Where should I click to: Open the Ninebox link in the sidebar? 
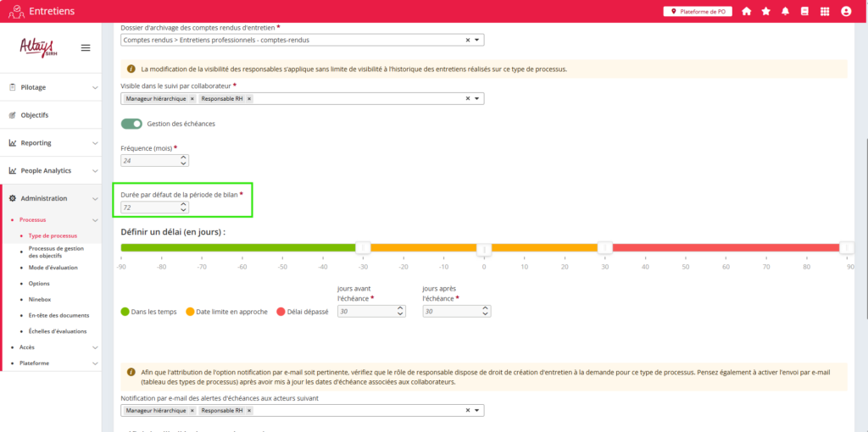[42, 299]
